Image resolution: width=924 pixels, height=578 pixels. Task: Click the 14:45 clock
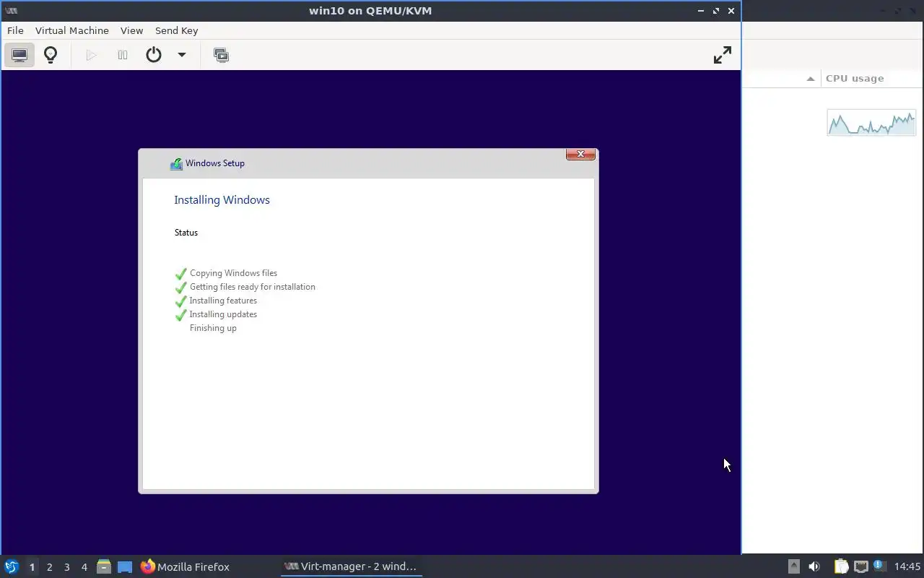pyautogui.click(x=907, y=566)
